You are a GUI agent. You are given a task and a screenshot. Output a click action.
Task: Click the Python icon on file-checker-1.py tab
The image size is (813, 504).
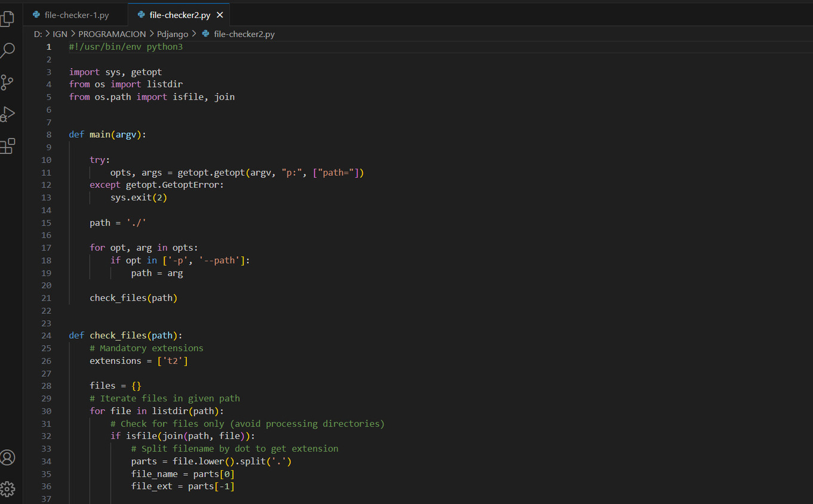pos(36,15)
